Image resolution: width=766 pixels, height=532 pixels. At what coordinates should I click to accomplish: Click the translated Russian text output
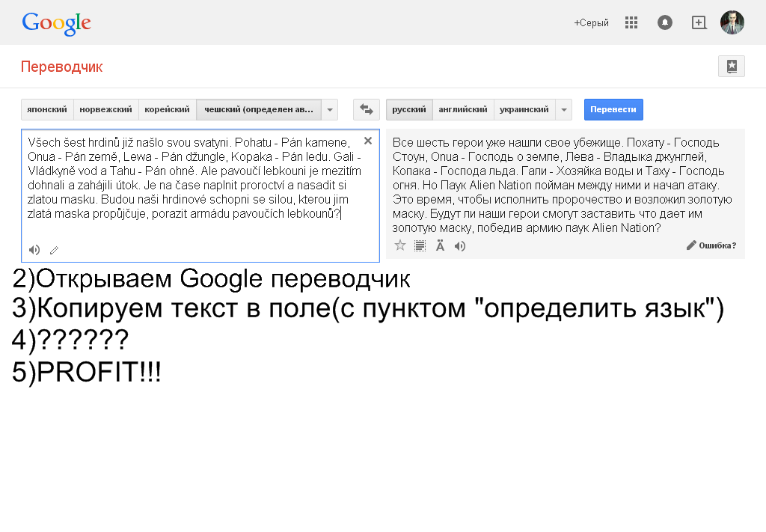(562, 185)
